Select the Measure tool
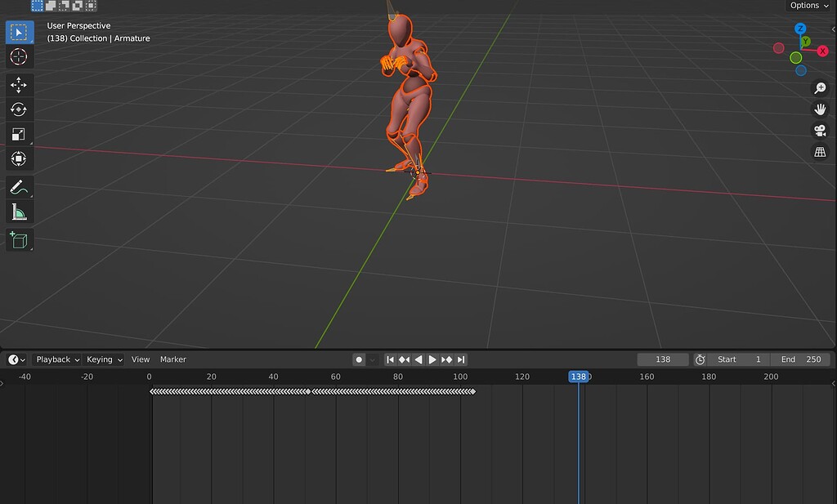This screenshot has height=504, width=837. point(18,212)
